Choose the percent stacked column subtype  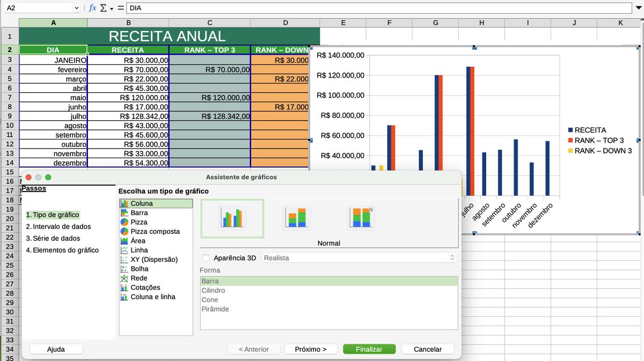point(361,218)
